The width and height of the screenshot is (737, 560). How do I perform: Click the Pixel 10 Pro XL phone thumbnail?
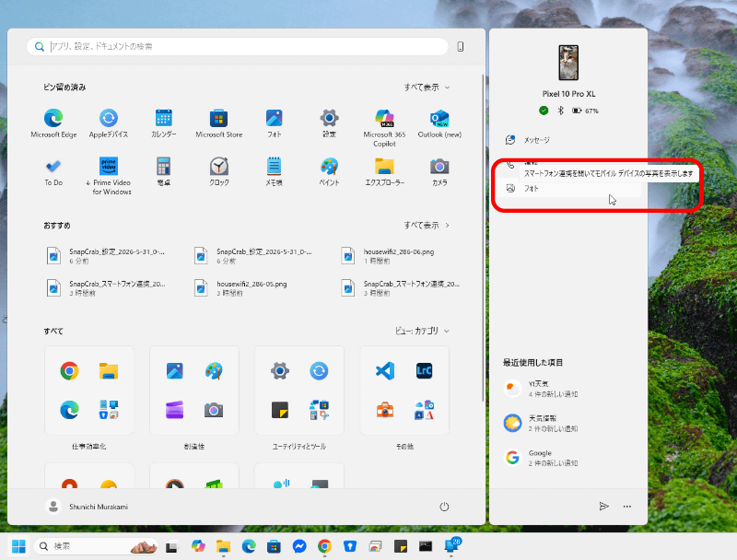568,63
